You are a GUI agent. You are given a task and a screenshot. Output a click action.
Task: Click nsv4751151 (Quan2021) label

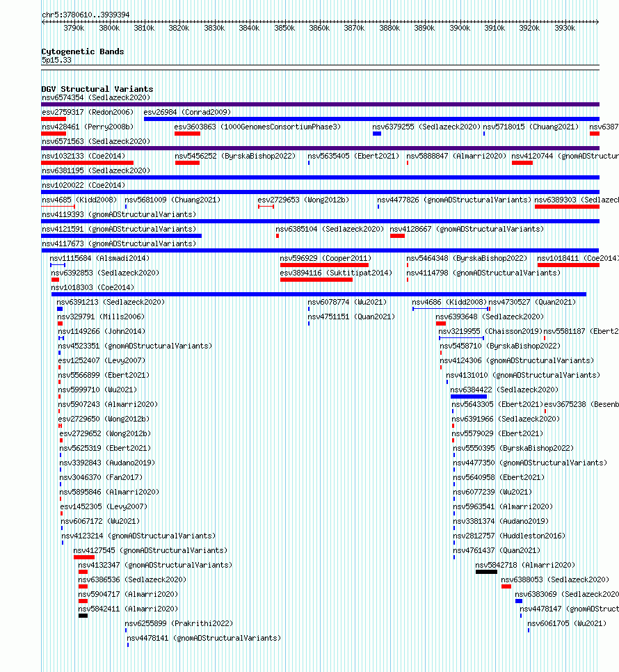[x=351, y=317]
